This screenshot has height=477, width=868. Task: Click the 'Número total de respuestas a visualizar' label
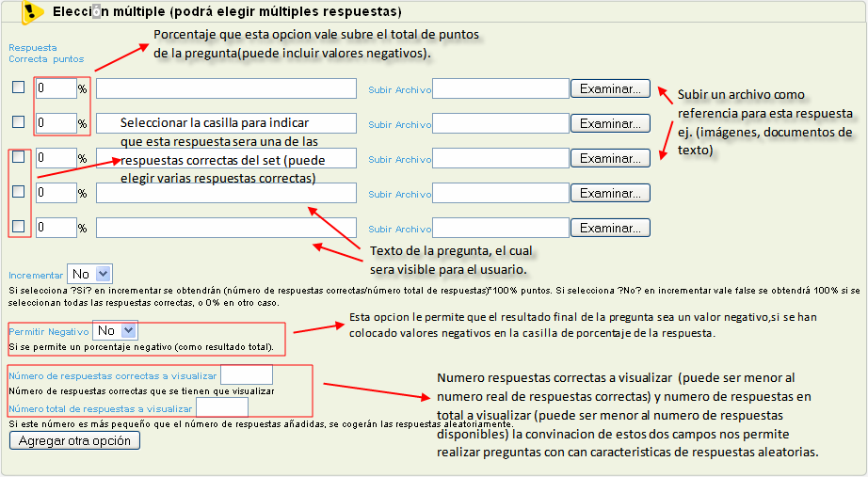point(101,409)
